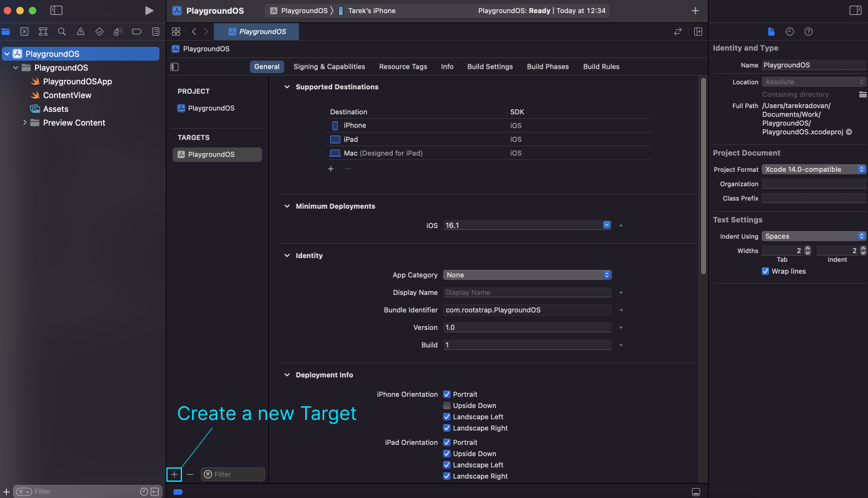Show the File inspector
The width and height of the screenshot is (868, 498).
pos(771,31)
